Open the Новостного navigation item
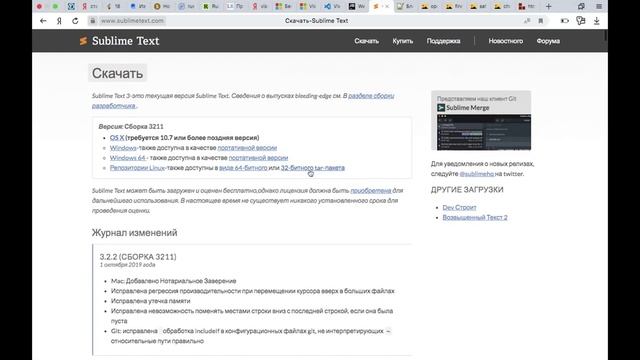 click(506, 41)
